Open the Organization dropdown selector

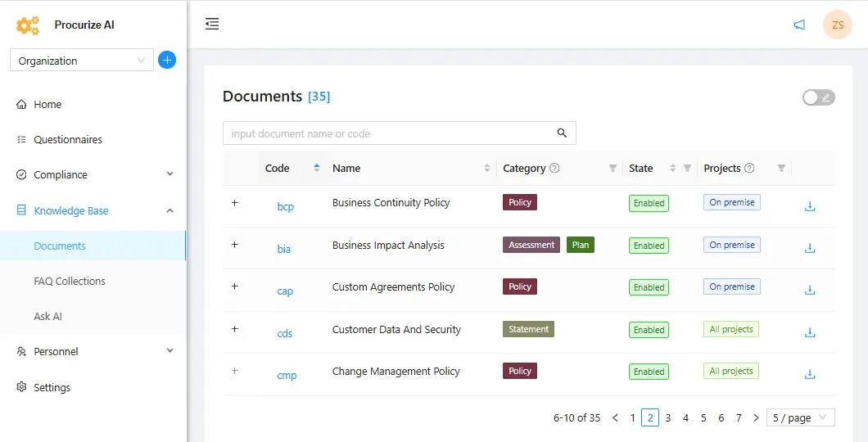click(81, 61)
